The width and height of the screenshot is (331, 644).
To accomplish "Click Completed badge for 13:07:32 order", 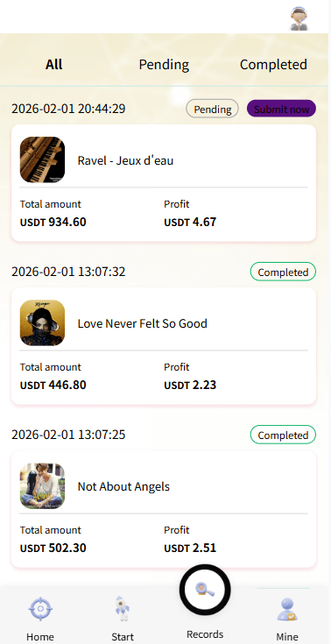I will coord(283,272).
